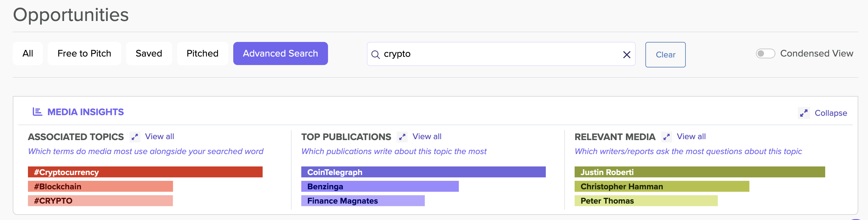Click into the crypto search field

499,54
